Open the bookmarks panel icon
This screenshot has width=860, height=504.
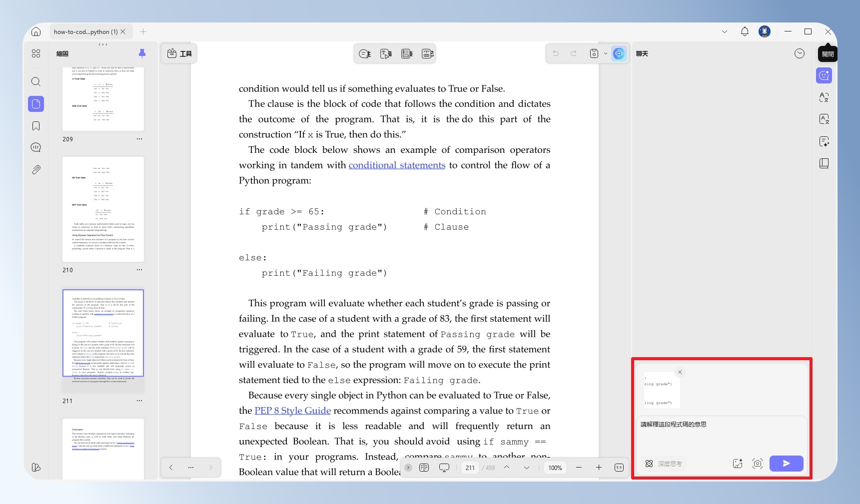[x=36, y=126]
